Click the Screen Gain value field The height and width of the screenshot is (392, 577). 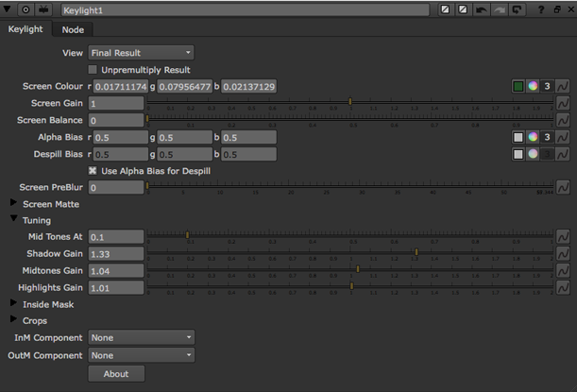click(116, 103)
